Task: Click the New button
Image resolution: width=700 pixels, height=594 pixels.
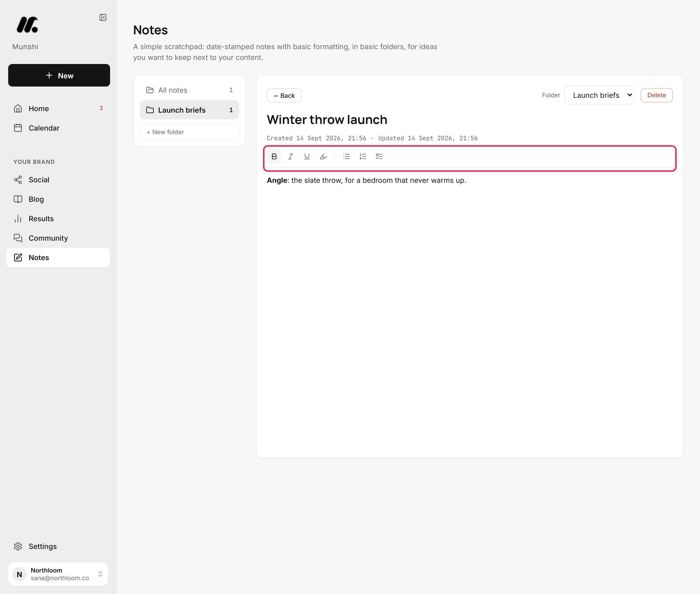Action: point(59,76)
